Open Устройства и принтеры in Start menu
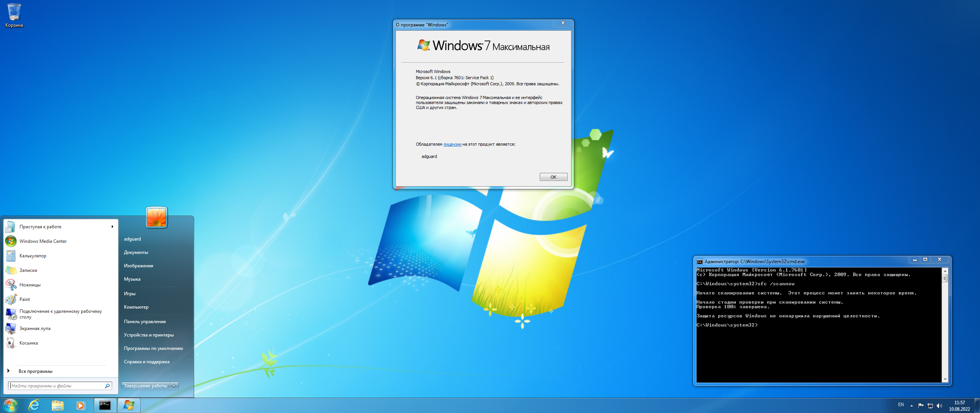Viewport: 980px width, 413px height. click(x=149, y=335)
